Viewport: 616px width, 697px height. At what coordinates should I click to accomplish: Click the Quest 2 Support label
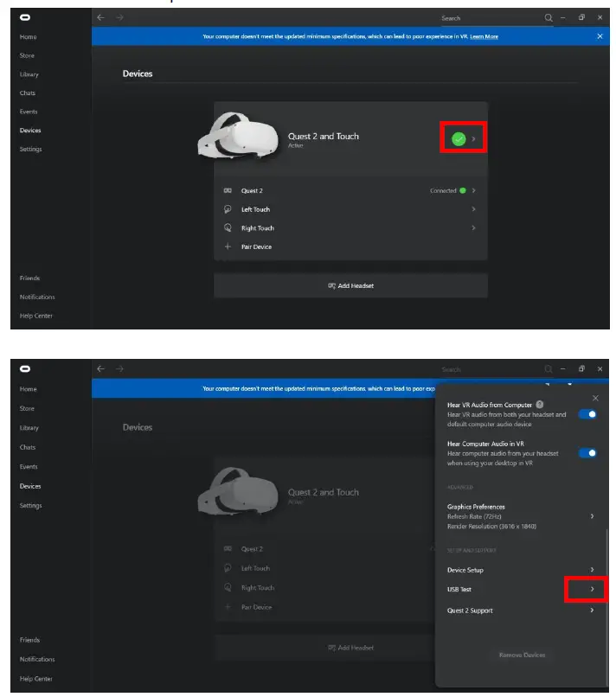coord(470,611)
